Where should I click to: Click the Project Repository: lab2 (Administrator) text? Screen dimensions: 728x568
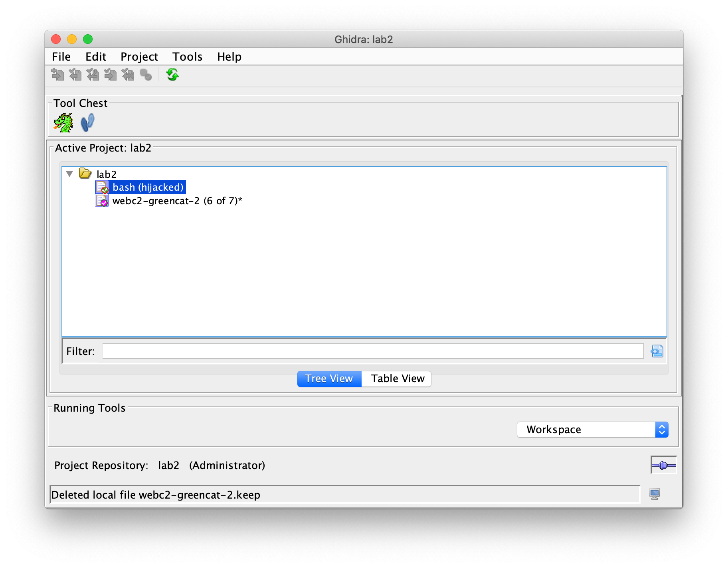point(160,465)
